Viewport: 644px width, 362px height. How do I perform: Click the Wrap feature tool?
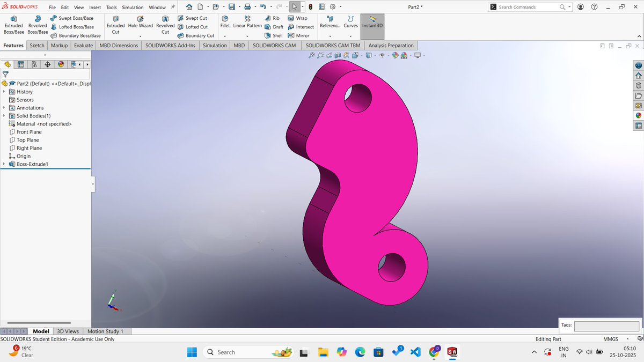[297, 18]
